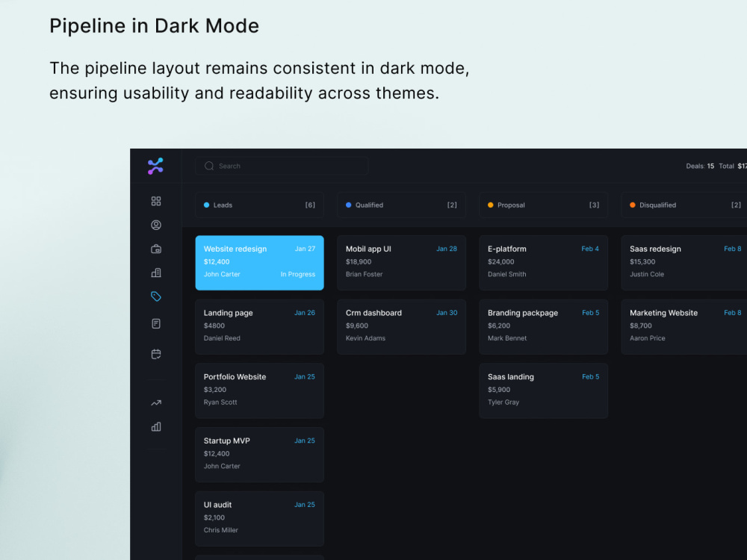This screenshot has height=560, width=747.
Task: Open the Website redesign deal card
Action: click(260, 263)
